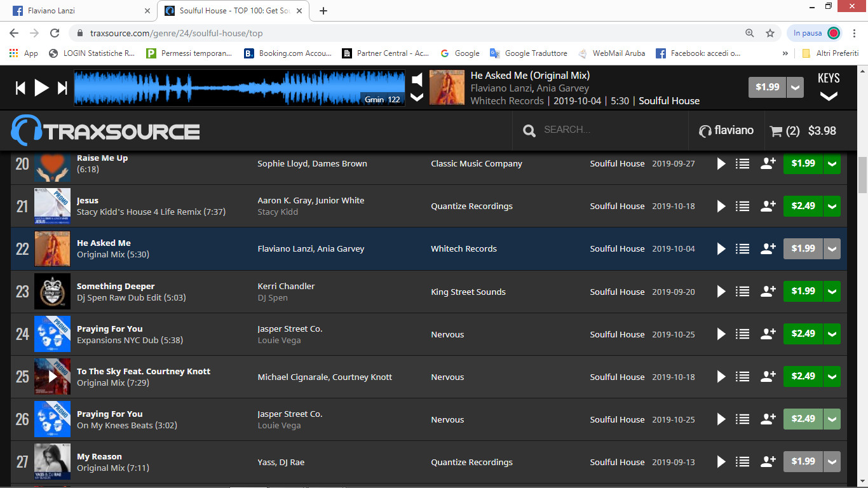Add Expansions NYC Dub to a playlist
The width and height of the screenshot is (868, 488).
[742, 334]
